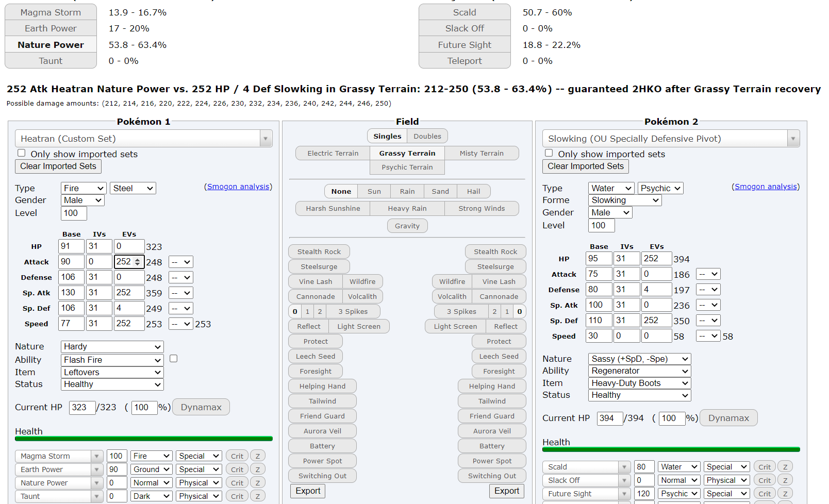Click Export on Pokémon 2 side
The width and height of the screenshot is (829, 504).
[507, 491]
